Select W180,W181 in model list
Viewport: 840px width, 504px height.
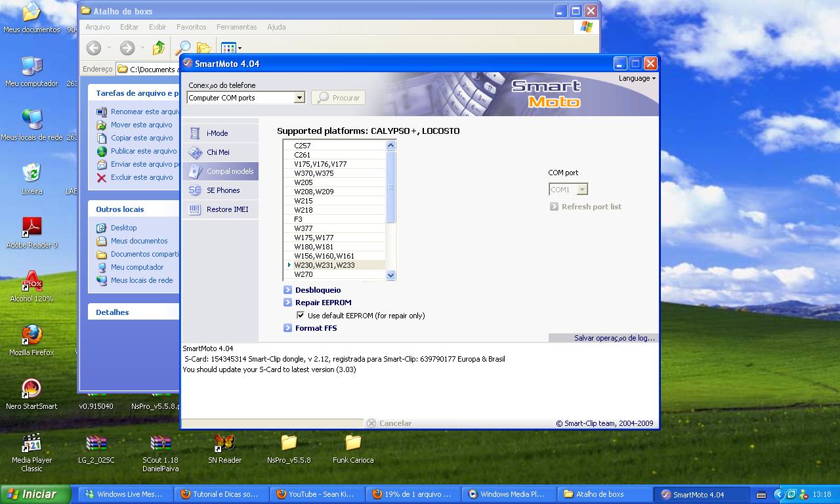tap(335, 247)
